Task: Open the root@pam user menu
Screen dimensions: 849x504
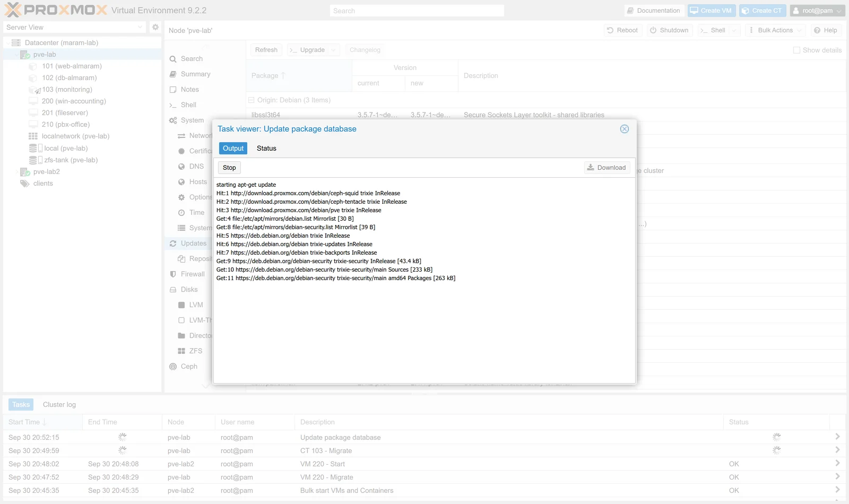Action: click(817, 11)
